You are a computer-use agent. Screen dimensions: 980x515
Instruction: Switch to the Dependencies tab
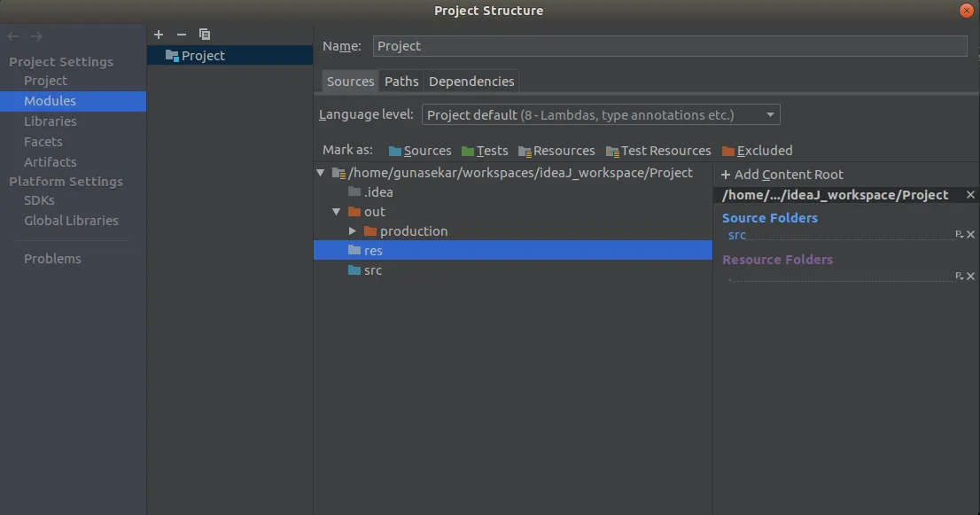tap(471, 82)
